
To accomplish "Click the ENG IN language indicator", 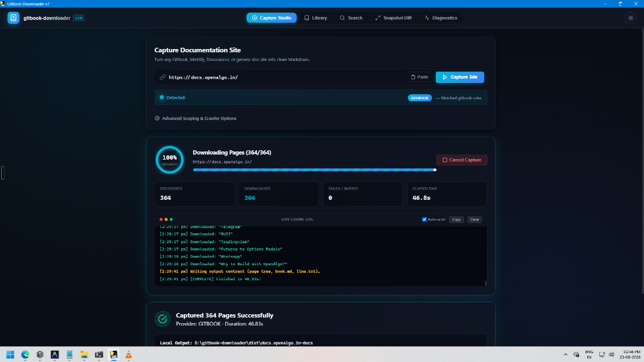I will (x=589, y=354).
